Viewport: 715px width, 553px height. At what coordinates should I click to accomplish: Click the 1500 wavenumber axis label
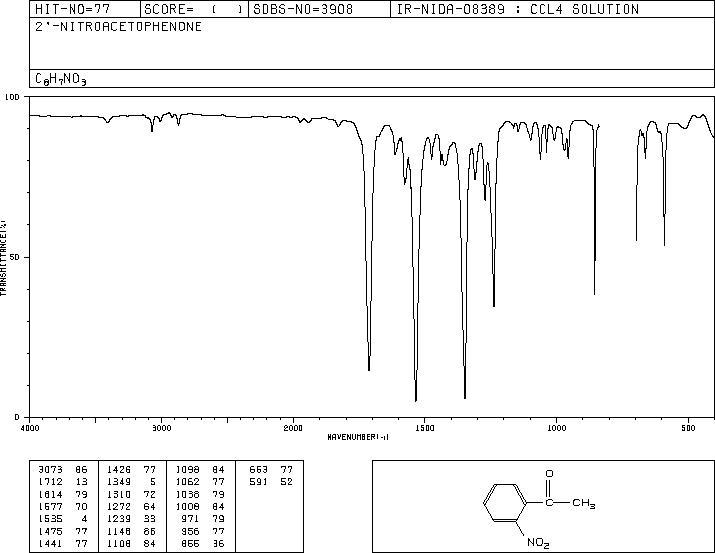425,428
